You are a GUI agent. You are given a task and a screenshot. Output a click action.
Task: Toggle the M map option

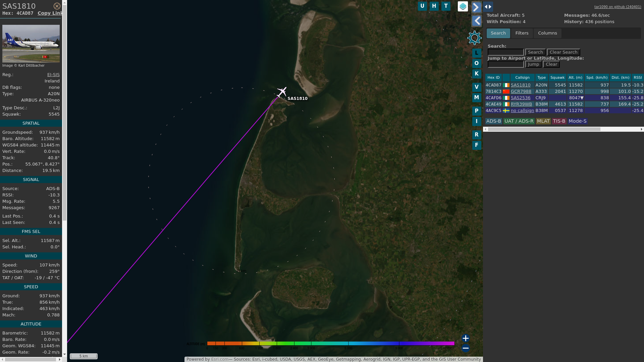(x=477, y=98)
